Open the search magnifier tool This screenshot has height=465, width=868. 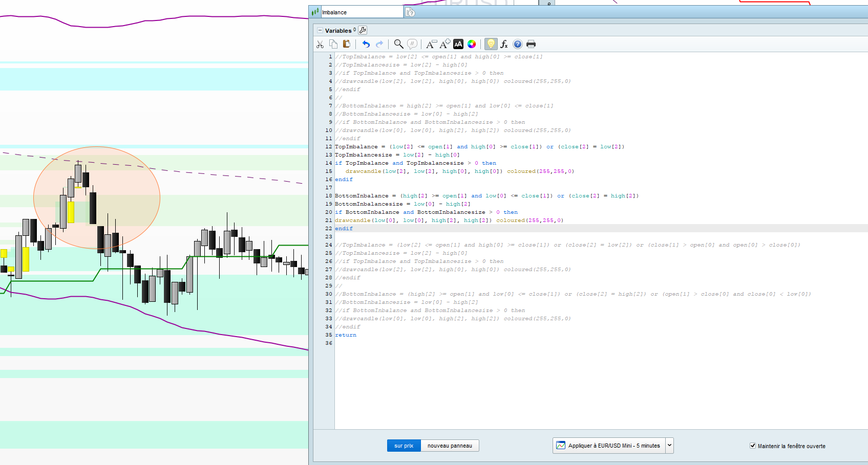pos(398,45)
